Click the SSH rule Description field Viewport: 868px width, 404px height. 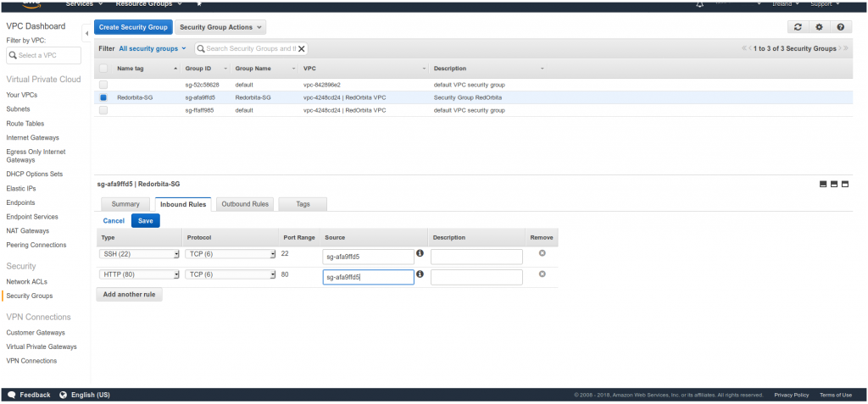(476, 256)
